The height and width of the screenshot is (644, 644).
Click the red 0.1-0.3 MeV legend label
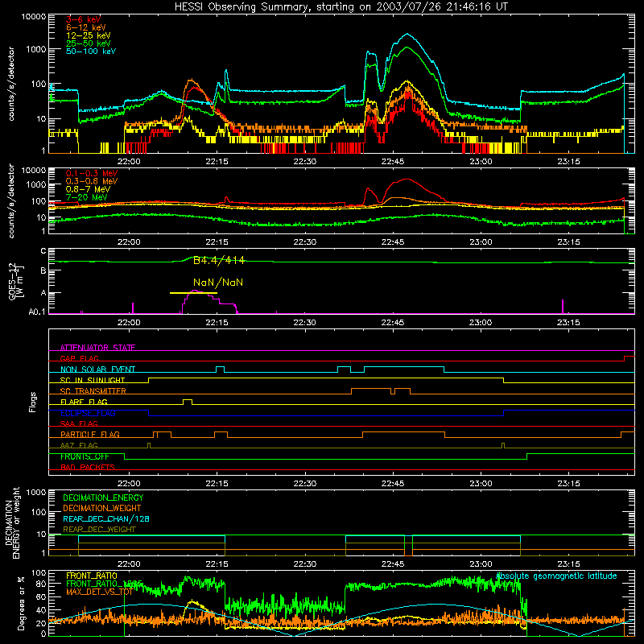(92, 174)
